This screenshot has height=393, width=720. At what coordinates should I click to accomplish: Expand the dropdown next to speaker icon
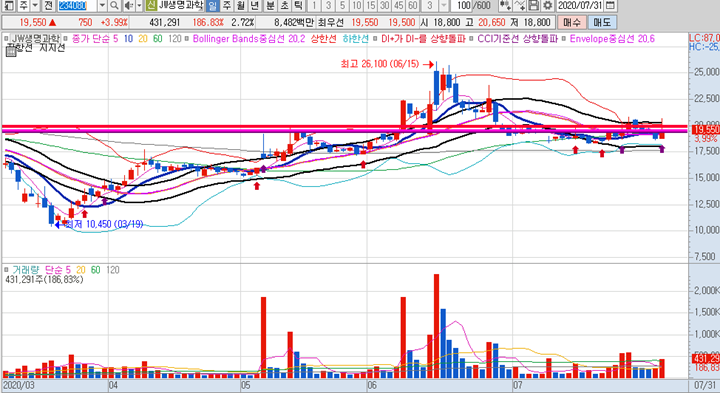[x=139, y=6]
